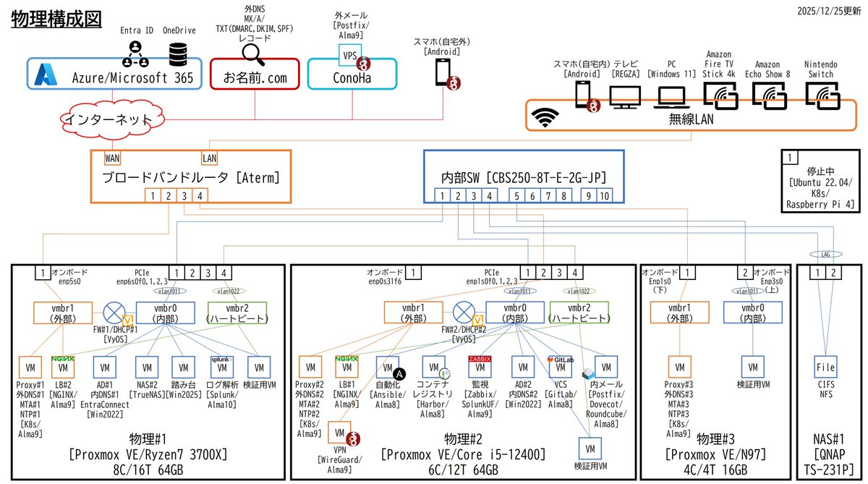Select the 検証用VM box in 物理#3

pyautogui.click(x=753, y=367)
